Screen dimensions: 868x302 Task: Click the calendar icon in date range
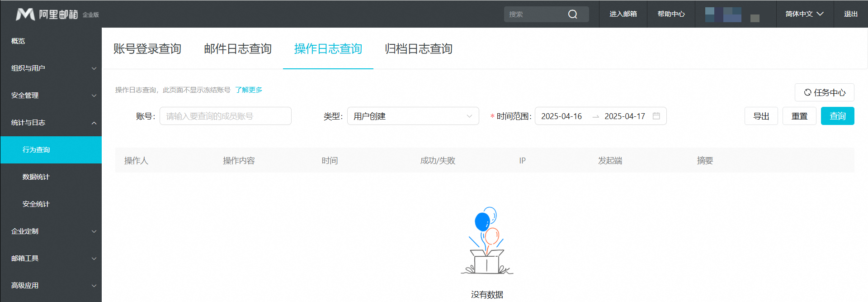point(656,116)
